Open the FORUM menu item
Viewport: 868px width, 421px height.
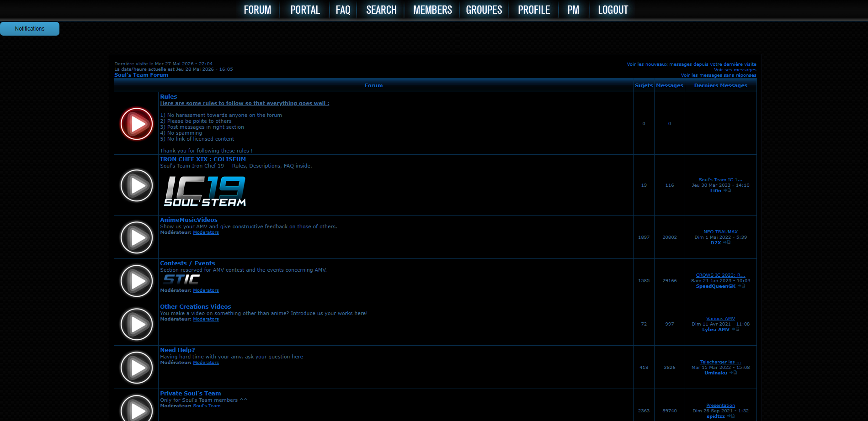pos(257,10)
